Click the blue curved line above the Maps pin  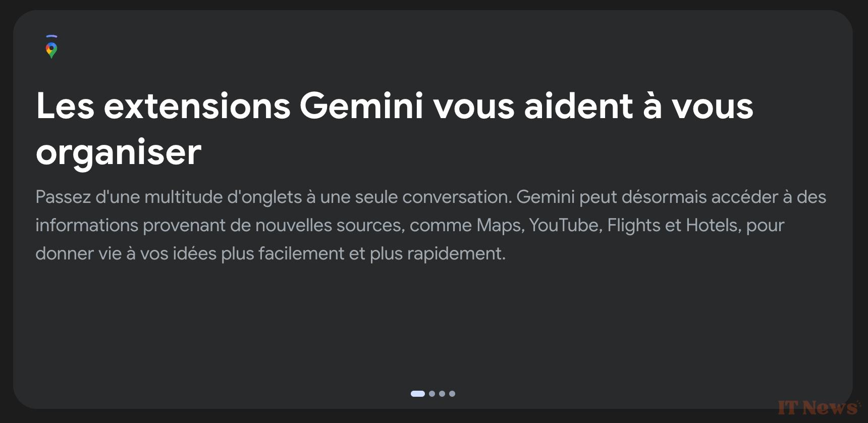coord(51,36)
